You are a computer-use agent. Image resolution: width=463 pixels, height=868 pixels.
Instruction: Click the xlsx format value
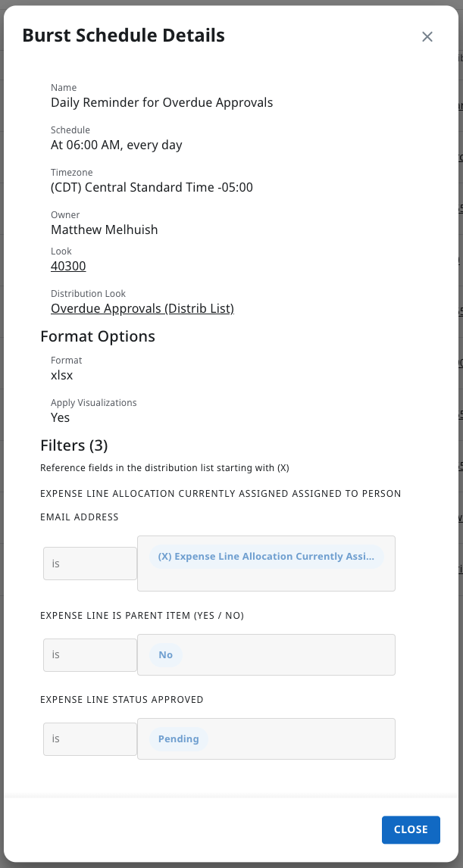pyautogui.click(x=61, y=375)
